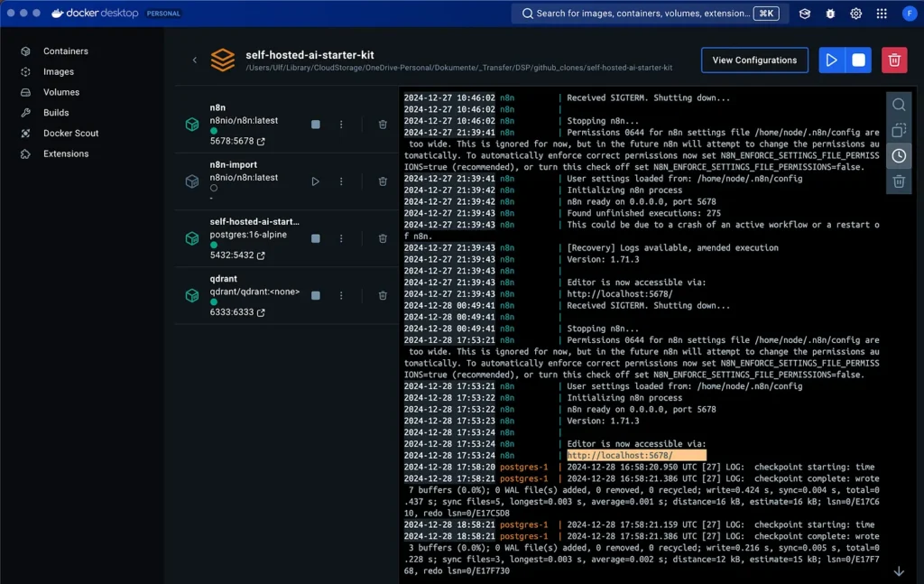Click the global search field
The height and width of the screenshot is (584, 924).
pyautogui.click(x=650, y=13)
